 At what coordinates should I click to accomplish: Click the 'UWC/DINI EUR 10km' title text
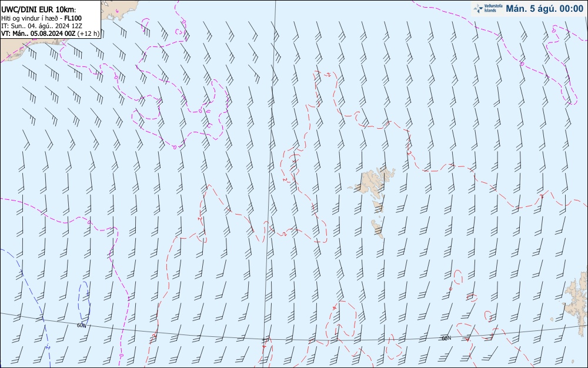click(x=39, y=10)
